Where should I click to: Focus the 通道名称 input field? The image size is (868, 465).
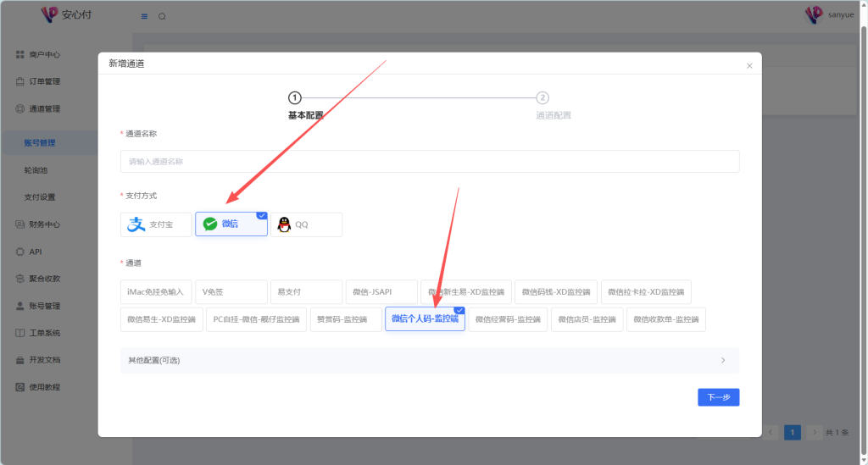430,162
